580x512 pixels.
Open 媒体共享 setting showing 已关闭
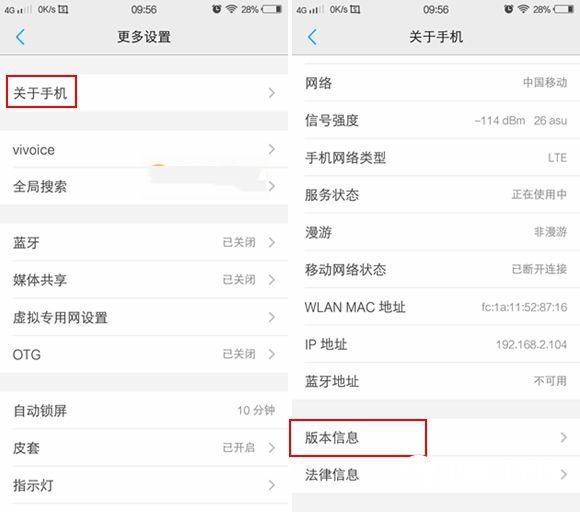[x=144, y=280]
